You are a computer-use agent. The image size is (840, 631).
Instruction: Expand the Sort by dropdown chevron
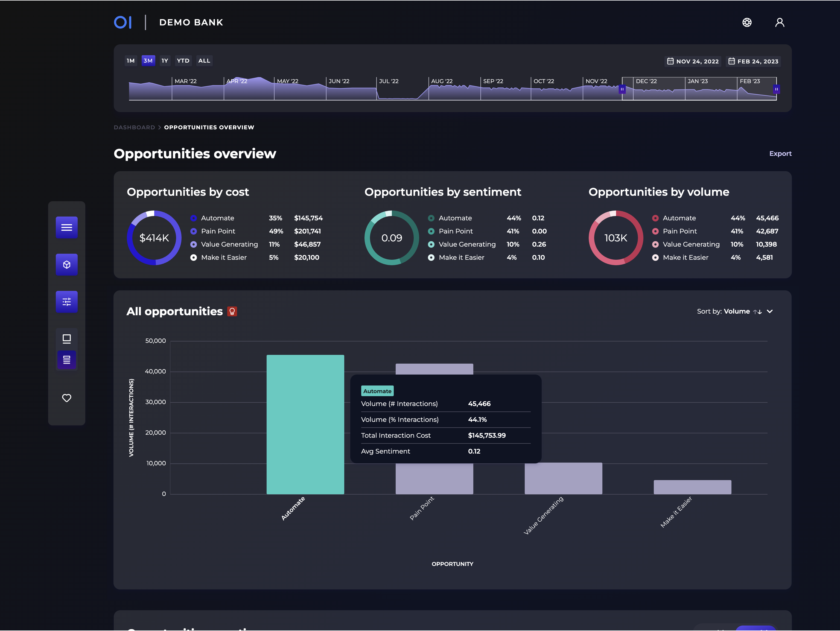pyautogui.click(x=770, y=312)
